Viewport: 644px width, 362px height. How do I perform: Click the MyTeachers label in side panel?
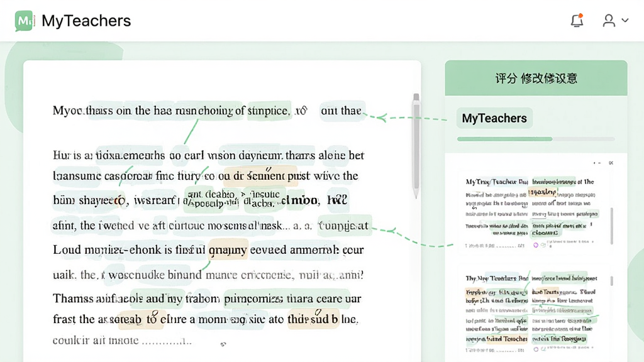(494, 118)
